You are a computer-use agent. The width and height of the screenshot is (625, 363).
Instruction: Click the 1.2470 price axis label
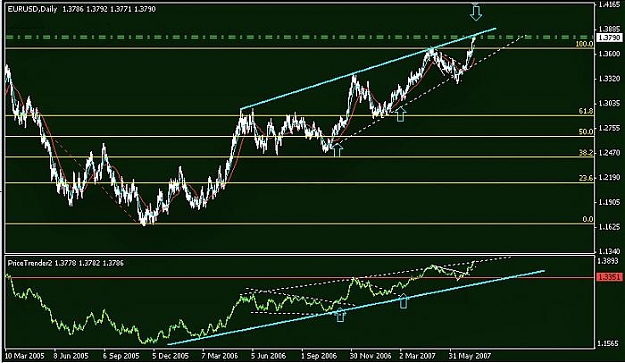609,153
